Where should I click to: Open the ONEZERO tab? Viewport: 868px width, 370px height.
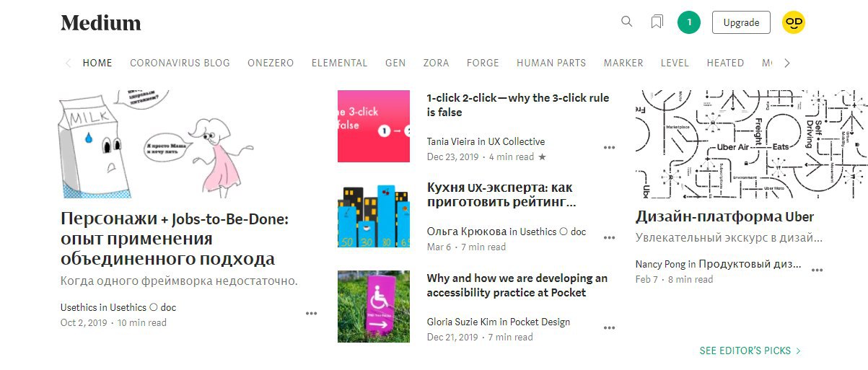(271, 63)
